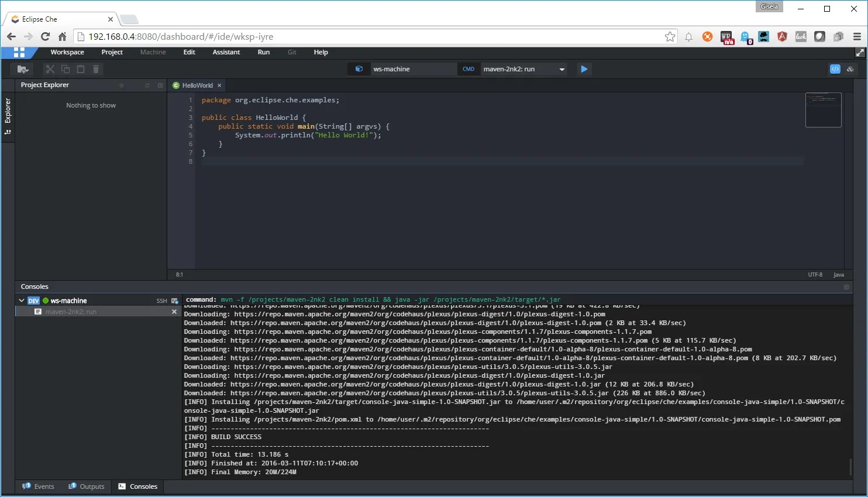Image resolution: width=868 pixels, height=497 pixels.
Task: Click SSH link for ws-machine
Action: (161, 301)
